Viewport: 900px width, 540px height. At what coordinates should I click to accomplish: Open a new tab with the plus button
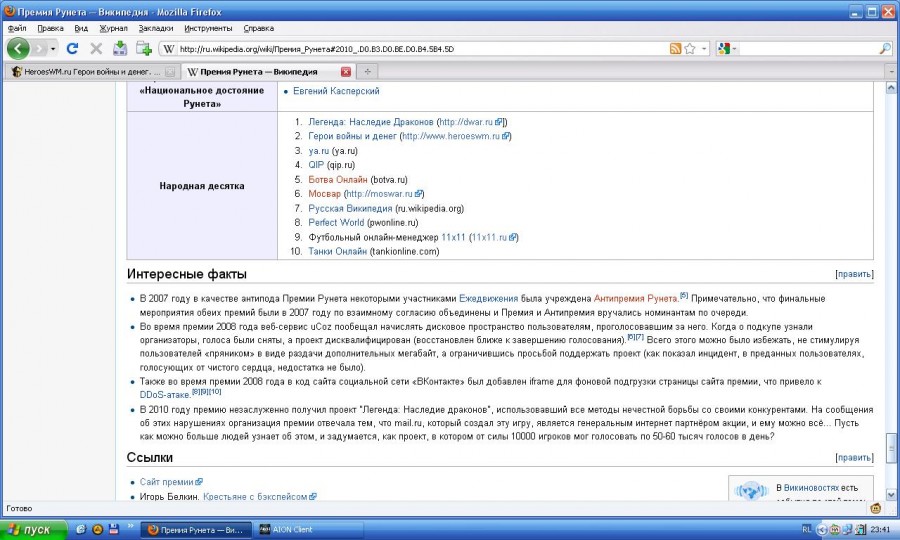coord(367,72)
